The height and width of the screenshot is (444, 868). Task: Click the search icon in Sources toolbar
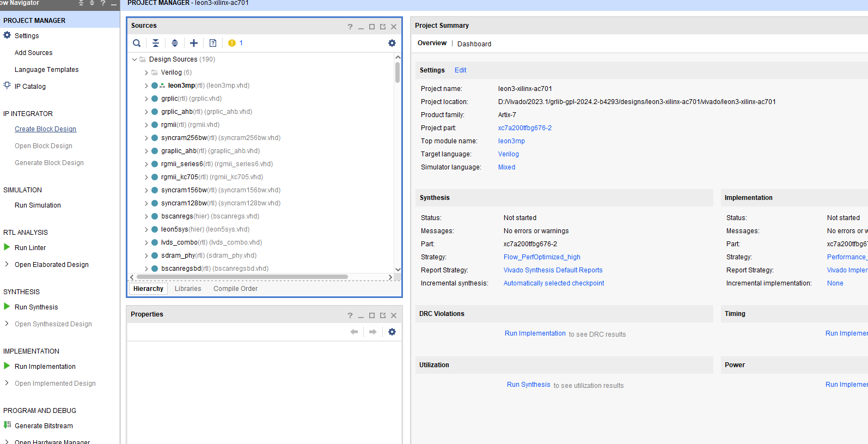tap(137, 43)
